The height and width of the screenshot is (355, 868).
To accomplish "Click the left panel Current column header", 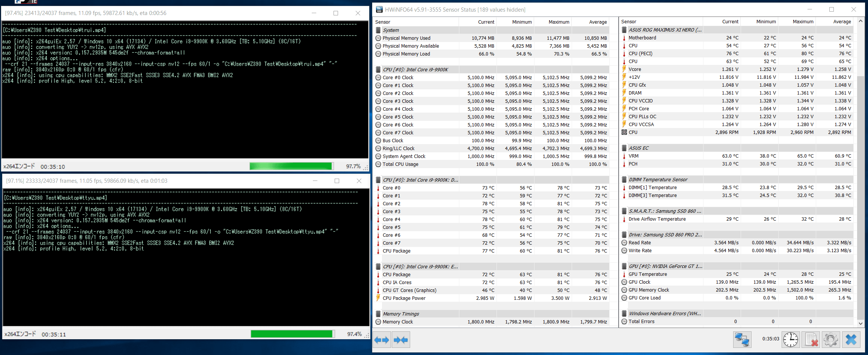I will (x=477, y=22).
